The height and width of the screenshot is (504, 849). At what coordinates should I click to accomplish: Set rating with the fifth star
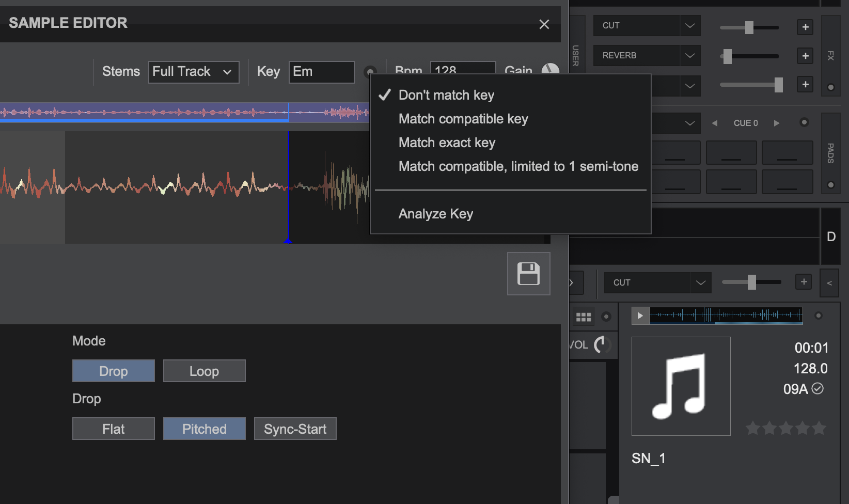[x=819, y=428]
